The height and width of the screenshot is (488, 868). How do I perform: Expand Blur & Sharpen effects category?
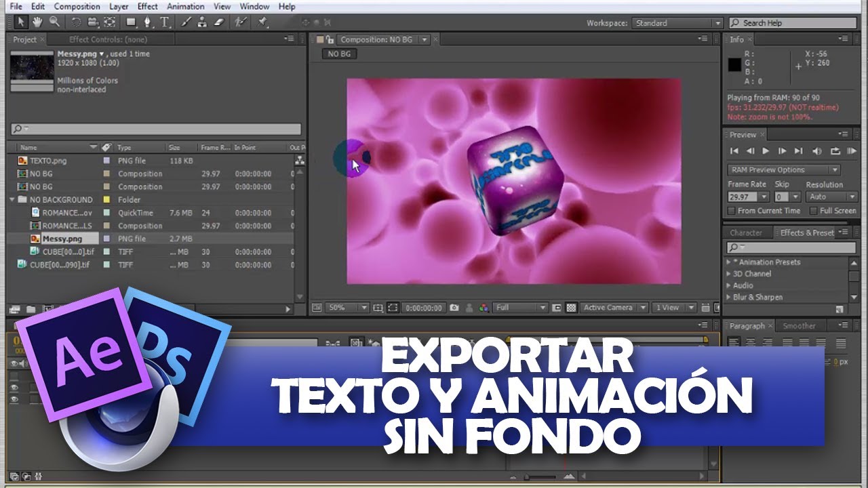730,297
